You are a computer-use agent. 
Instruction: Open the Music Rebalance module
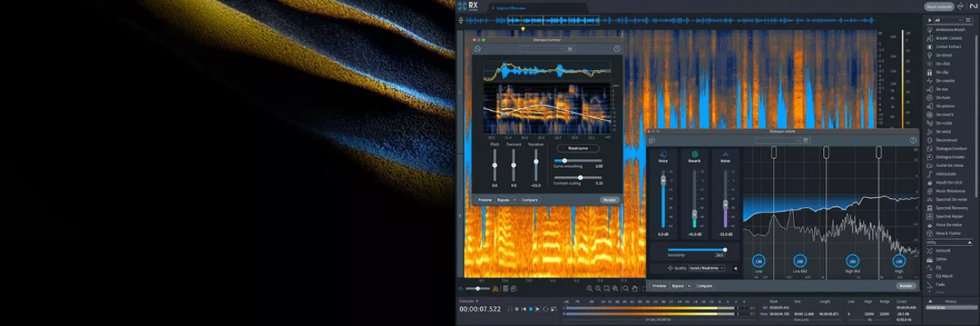(950, 191)
